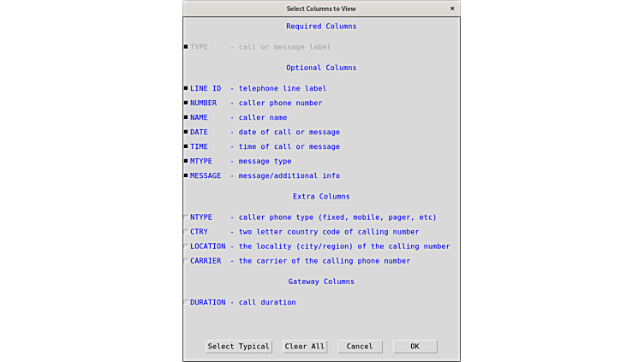The width and height of the screenshot is (644, 362).
Task: Click the greyed-out TYPE required column checkbox
Action: point(186,47)
